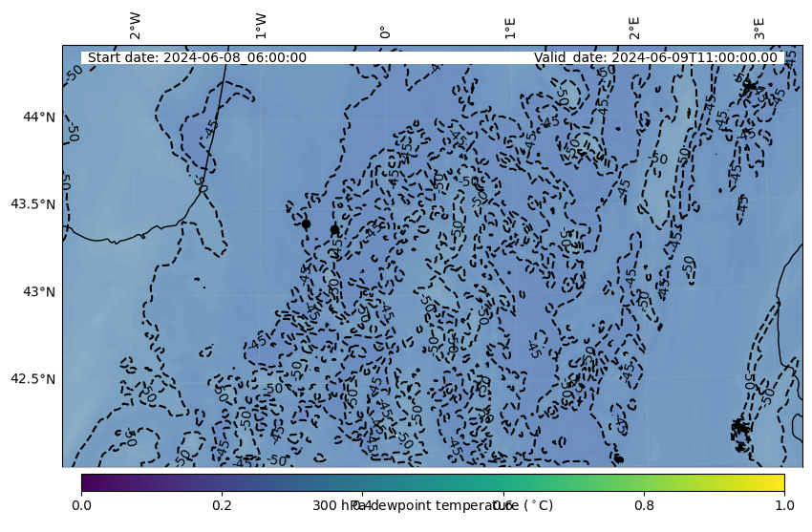Select the 43.5°N latitude tick label
The image size is (812, 532).
tap(32, 204)
